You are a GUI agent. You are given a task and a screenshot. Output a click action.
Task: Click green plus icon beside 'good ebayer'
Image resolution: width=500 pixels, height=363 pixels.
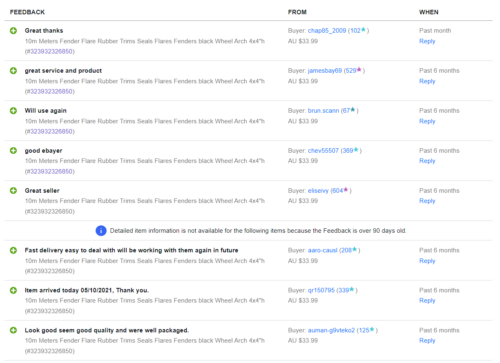(x=13, y=151)
